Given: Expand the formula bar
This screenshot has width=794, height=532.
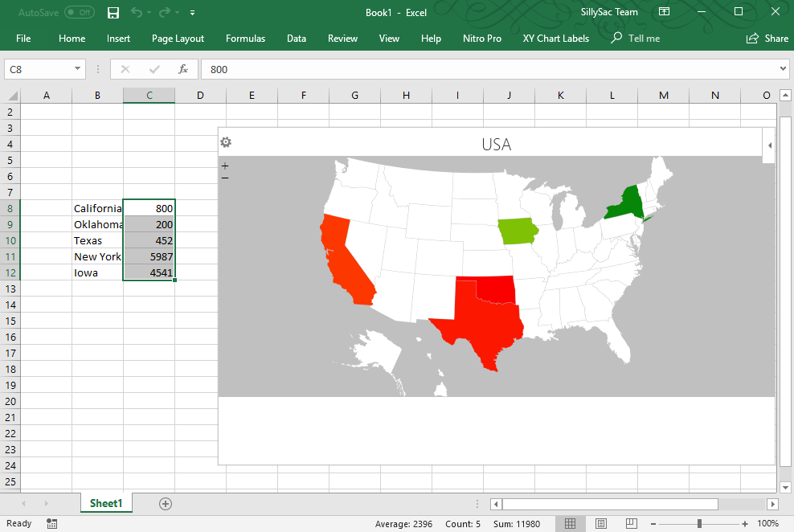Looking at the screenshot, I should (x=783, y=69).
